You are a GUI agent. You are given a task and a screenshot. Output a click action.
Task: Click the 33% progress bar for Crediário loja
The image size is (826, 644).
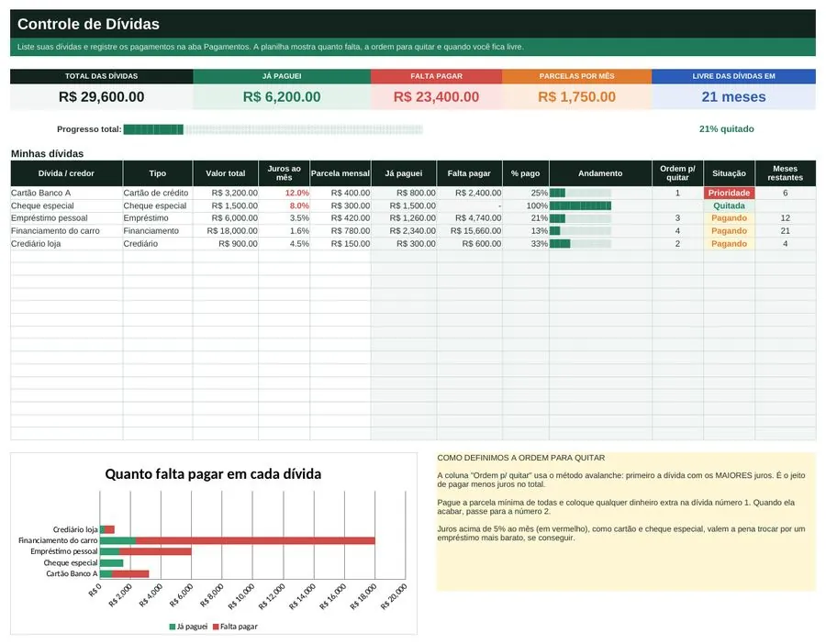[581, 244]
